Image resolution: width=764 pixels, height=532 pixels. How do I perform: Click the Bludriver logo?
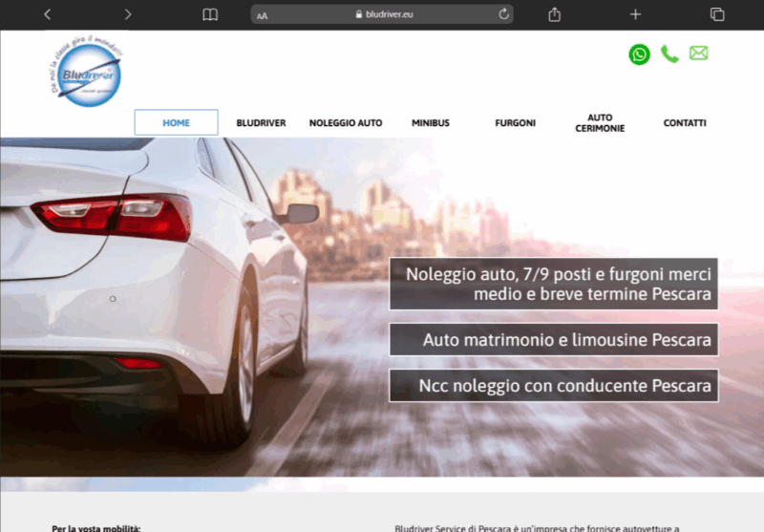pos(86,73)
